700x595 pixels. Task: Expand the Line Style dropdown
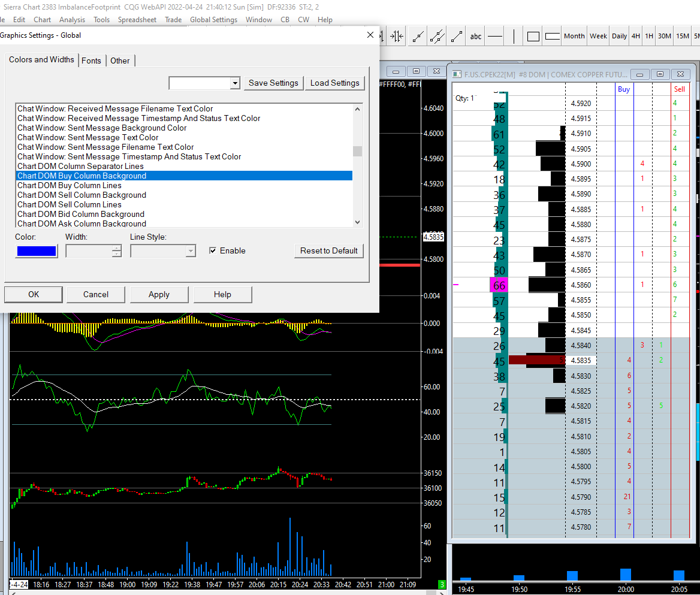tap(191, 251)
